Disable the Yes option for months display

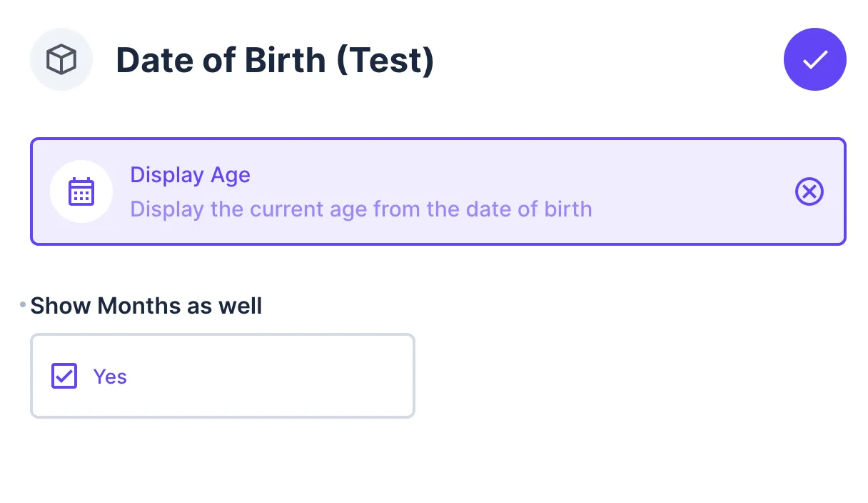(x=64, y=375)
